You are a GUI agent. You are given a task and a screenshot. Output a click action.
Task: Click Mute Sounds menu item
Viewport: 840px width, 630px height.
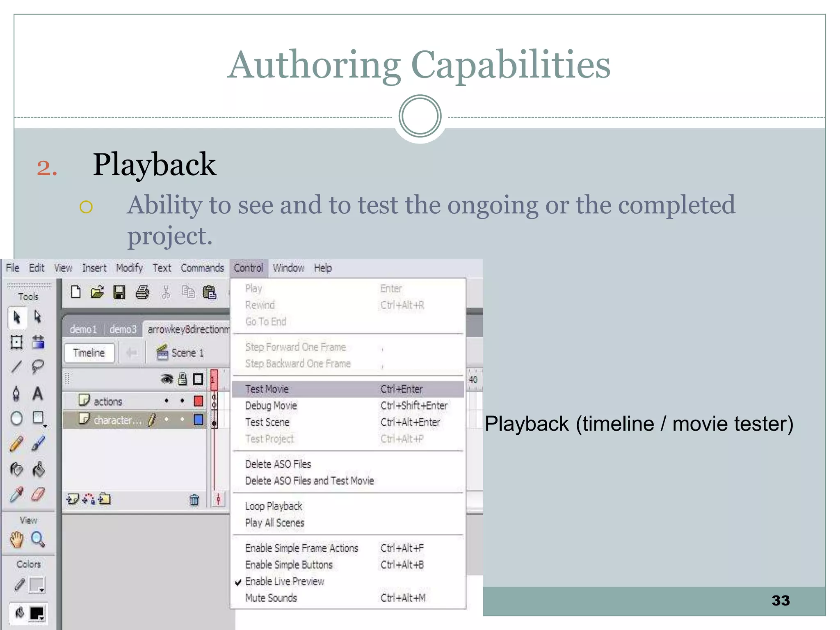pos(348,598)
